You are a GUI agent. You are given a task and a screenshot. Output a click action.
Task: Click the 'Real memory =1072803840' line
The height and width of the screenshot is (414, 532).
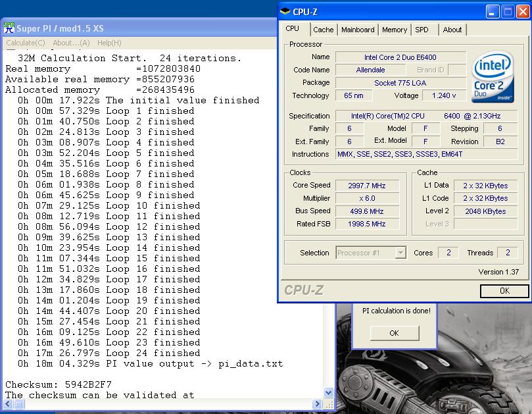click(x=103, y=68)
